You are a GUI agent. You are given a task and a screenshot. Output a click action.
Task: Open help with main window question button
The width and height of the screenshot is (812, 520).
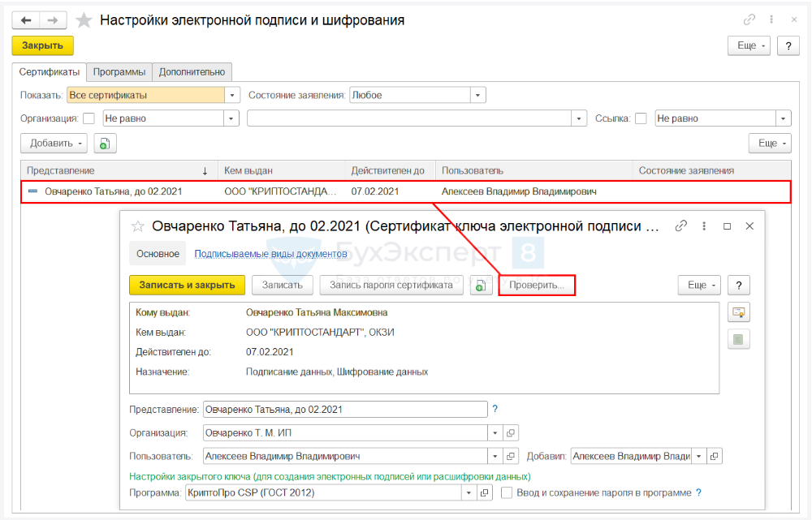tap(788, 45)
